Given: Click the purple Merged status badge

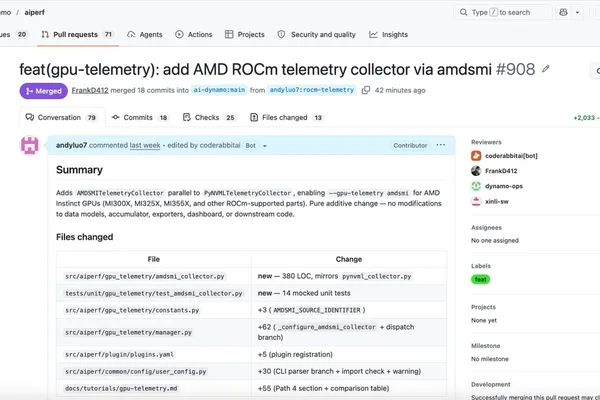Looking at the screenshot, I should pos(44,91).
